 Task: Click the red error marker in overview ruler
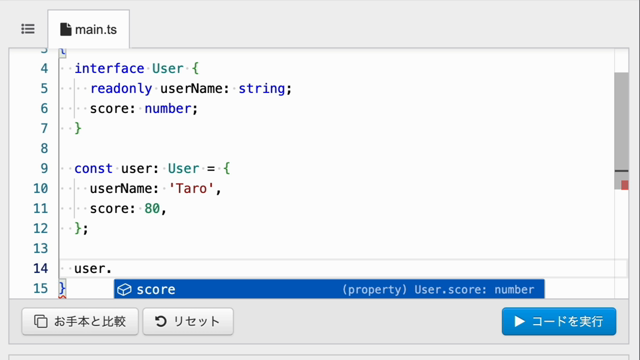coord(625,185)
